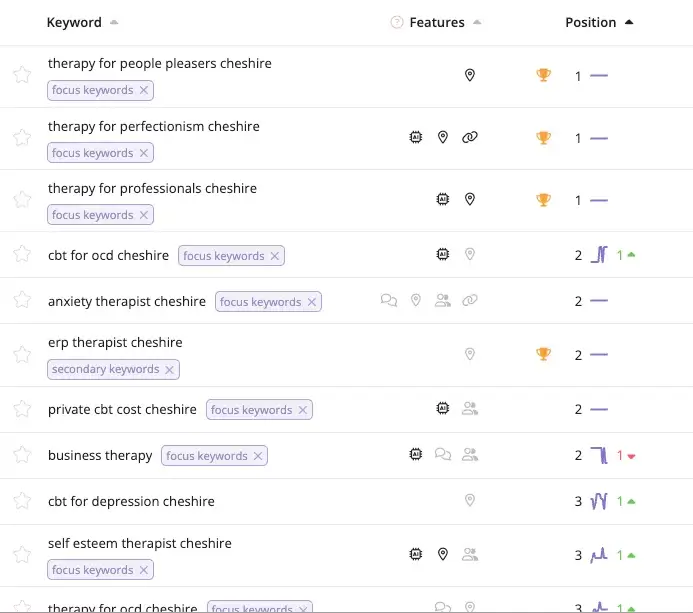Click trophy icon for 'erp therapist cheshire'
Image resolution: width=693 pixels, height=613 pixels.
click(x=543, y=354)
